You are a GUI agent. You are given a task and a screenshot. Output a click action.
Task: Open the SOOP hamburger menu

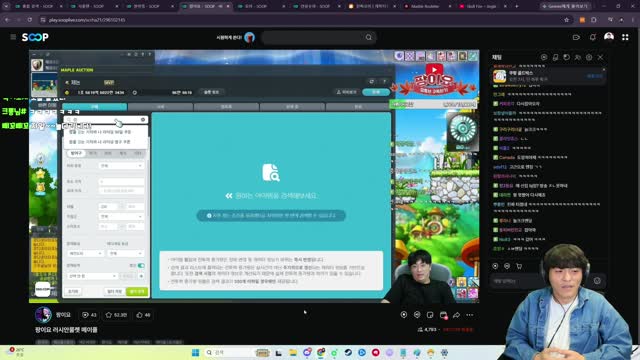click(x=13, y=37)
